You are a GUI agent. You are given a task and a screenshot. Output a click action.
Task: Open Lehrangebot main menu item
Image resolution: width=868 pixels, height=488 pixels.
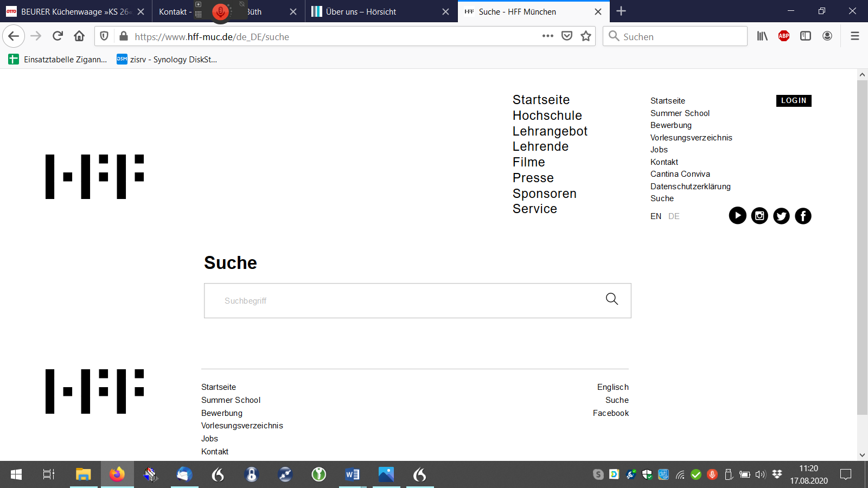550,131
